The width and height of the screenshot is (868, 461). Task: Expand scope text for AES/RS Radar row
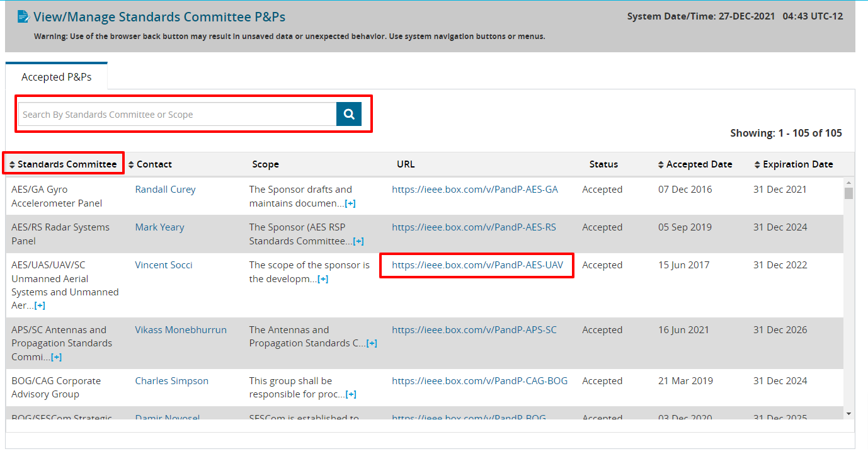tap(358, 241)
